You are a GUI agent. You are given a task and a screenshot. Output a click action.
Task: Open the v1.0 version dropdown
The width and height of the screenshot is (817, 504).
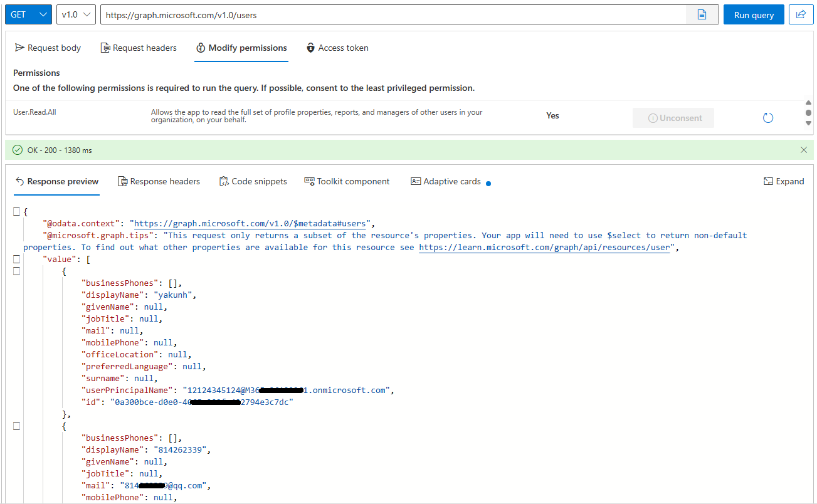pyautogui.click(x=76, y=14)
